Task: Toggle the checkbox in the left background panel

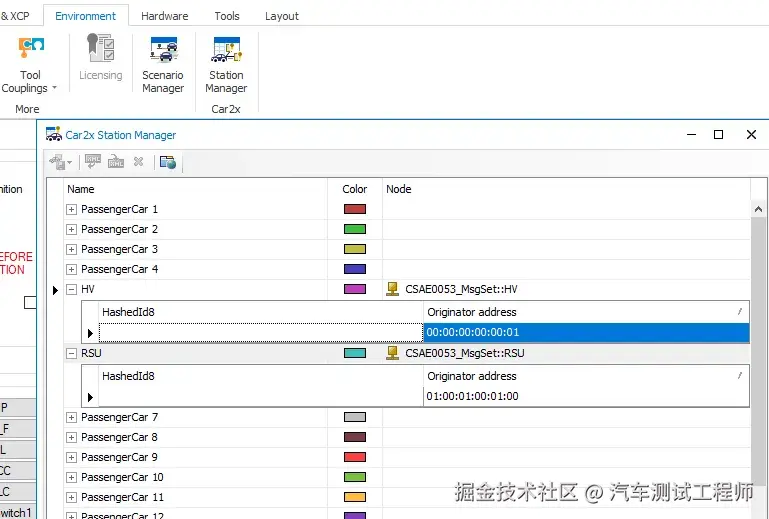Action: 30,302
